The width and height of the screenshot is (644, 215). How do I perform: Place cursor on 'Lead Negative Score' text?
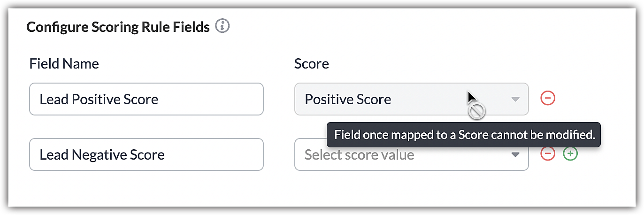coord(102,154)
